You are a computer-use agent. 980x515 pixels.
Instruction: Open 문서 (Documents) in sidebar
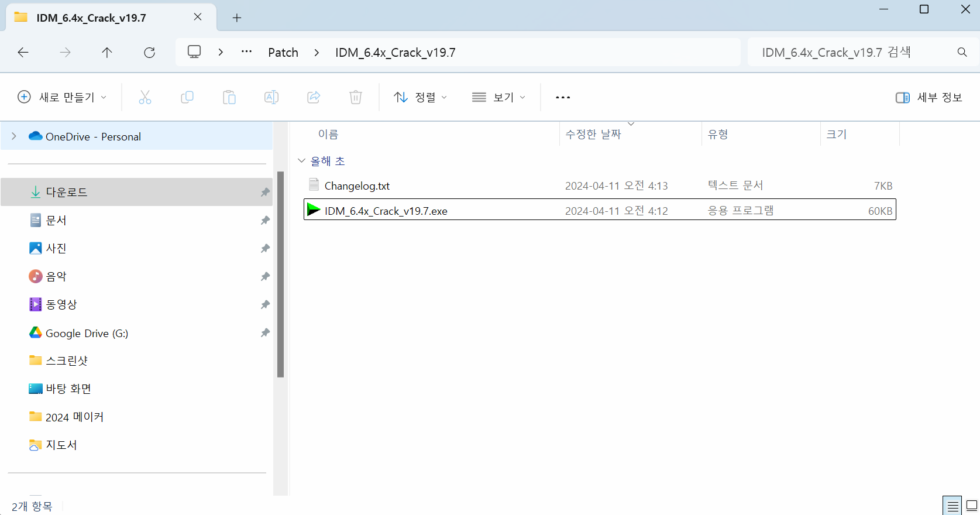(136, 220)
